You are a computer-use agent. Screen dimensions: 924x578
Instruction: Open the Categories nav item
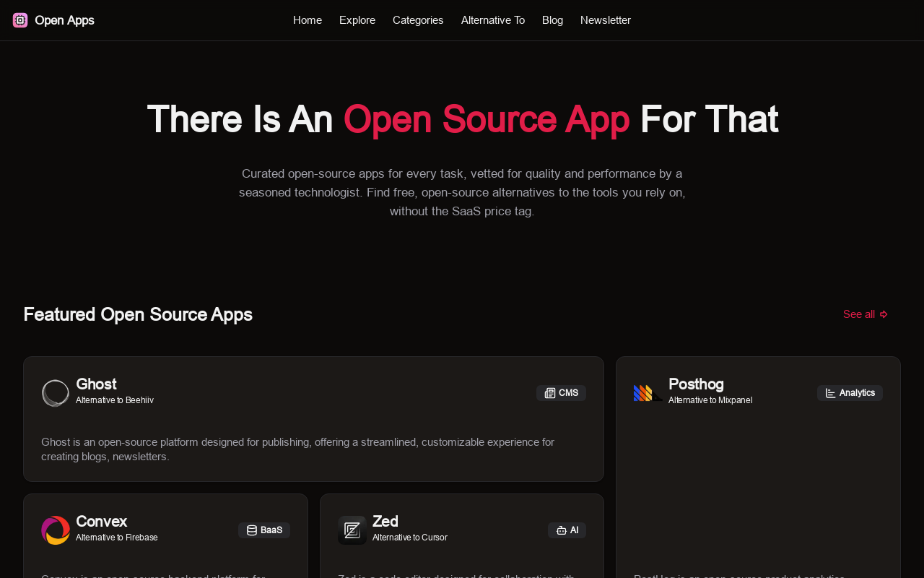coord(418,20)
